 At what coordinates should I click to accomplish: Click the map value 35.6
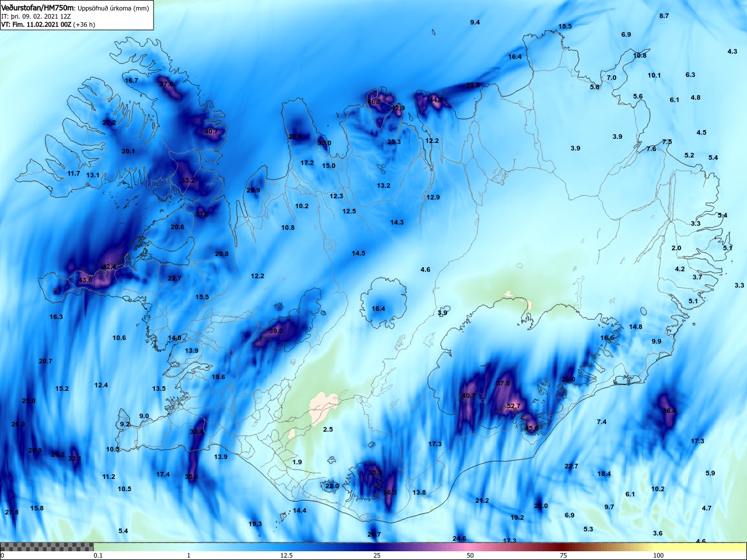[191, 477]
